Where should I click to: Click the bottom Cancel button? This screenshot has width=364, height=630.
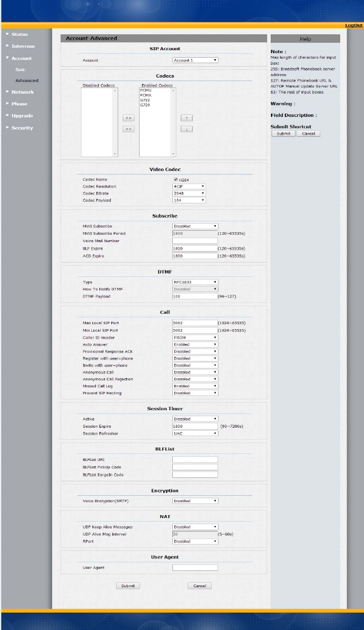[200, 586]
